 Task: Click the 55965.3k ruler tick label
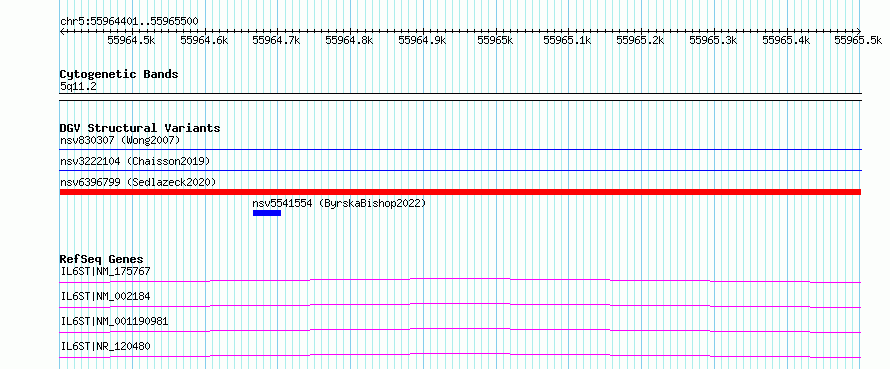coord(713,40)
